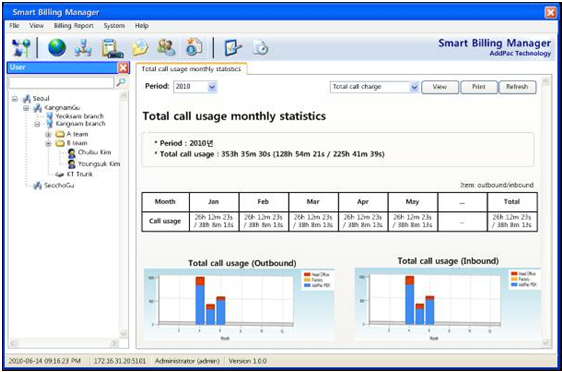Click Version 1.0.0 in status bar

coord(247,361)
